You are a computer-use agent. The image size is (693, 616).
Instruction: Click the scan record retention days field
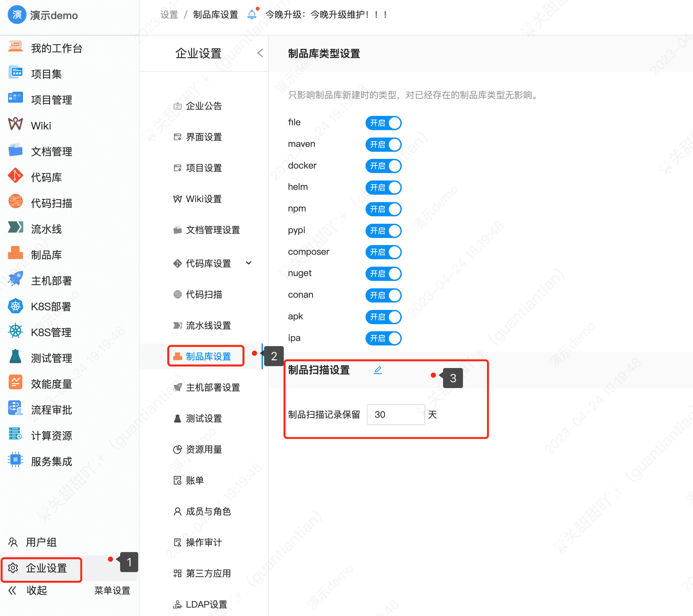pos(395,414)
